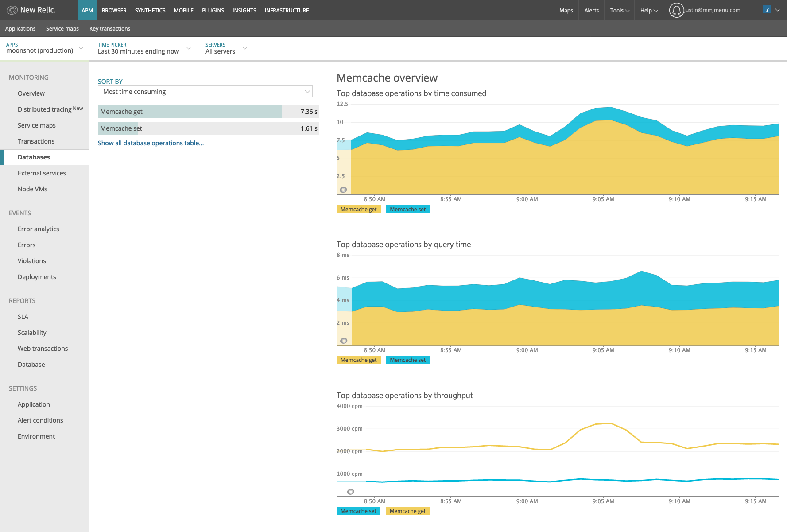Open Environment settings
Screen dimensions: 787x532
(x=36, y=436)
